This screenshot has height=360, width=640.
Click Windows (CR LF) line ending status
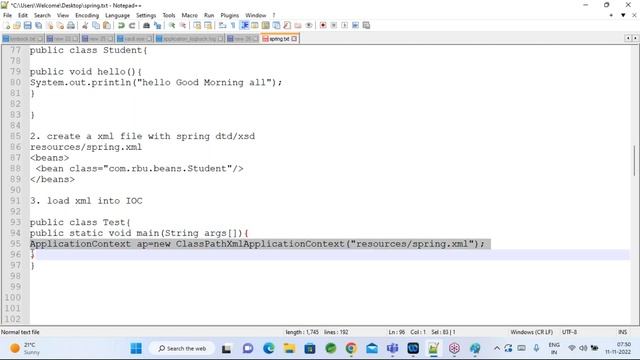(x=531, y=332)
